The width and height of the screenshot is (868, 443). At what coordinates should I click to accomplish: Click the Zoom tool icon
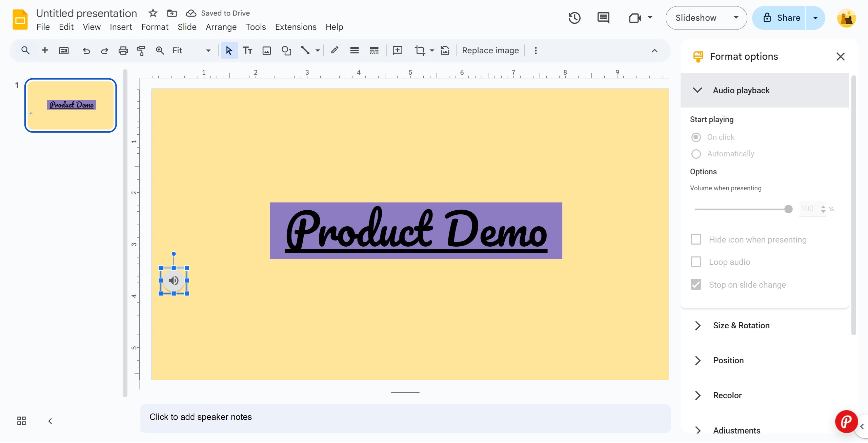tap(160, 51)
